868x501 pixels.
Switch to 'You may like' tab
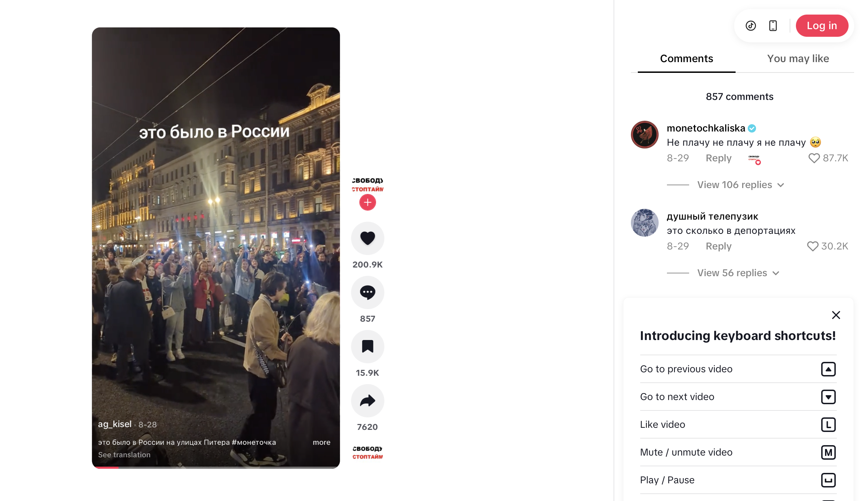(798, 59)
